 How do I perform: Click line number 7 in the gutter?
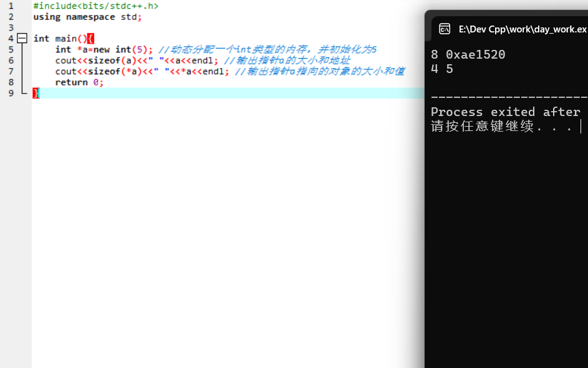click(11, 71)
